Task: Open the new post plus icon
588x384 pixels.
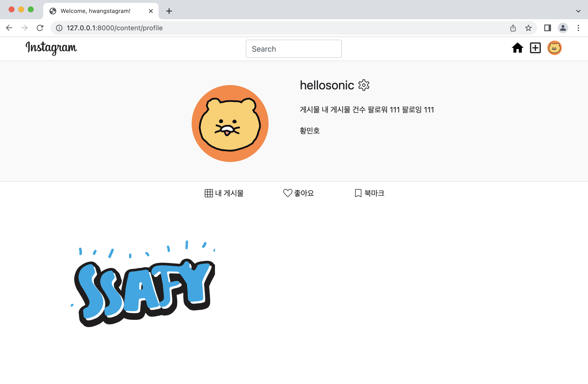Action: tap(535, 48)
